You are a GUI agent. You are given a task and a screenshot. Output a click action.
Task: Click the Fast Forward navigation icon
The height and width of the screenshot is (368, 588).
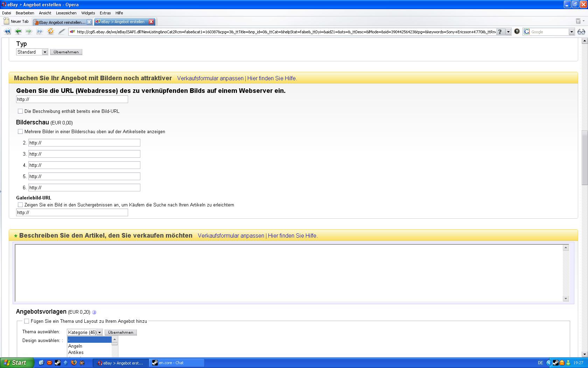[x=40, y=32]
